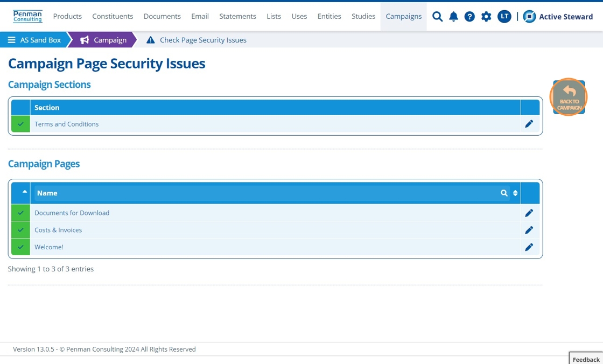Open the Constituents menu

click(x=113, y=17)
